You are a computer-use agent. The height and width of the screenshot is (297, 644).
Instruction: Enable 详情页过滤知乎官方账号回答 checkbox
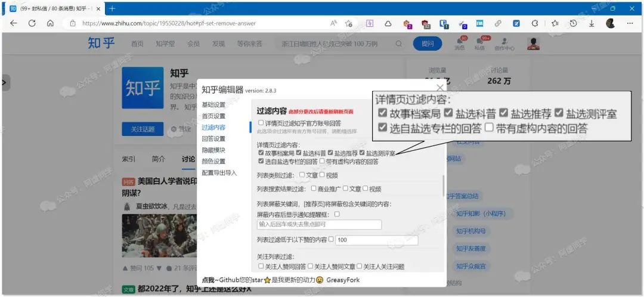pyautogui.click(x=261, y=122)
